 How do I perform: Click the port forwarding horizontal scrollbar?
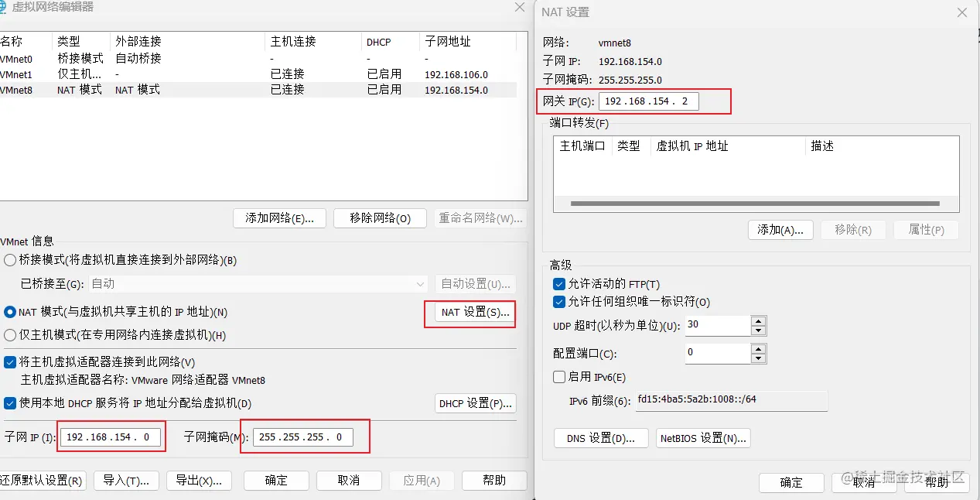pyautogui.click(x=755, y=204)
